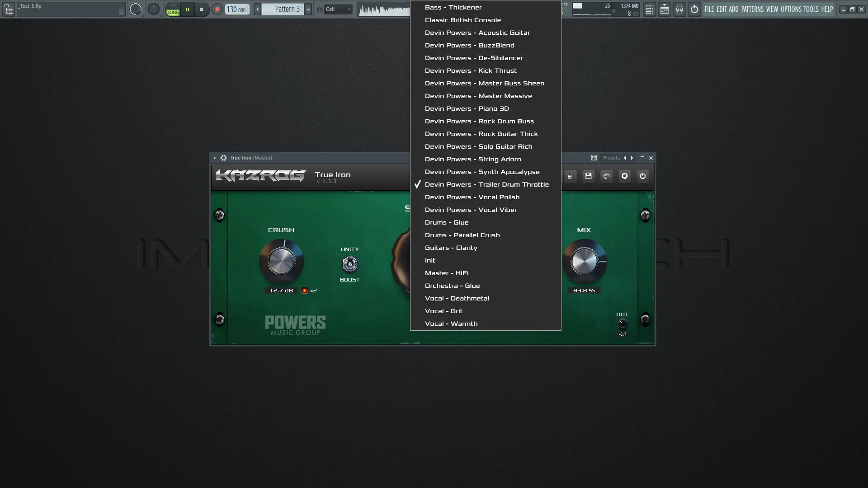This screenshot has height=488, width=868.
Task: Toggle the UNITY/BOOST switch
Action: click(349, 264)
